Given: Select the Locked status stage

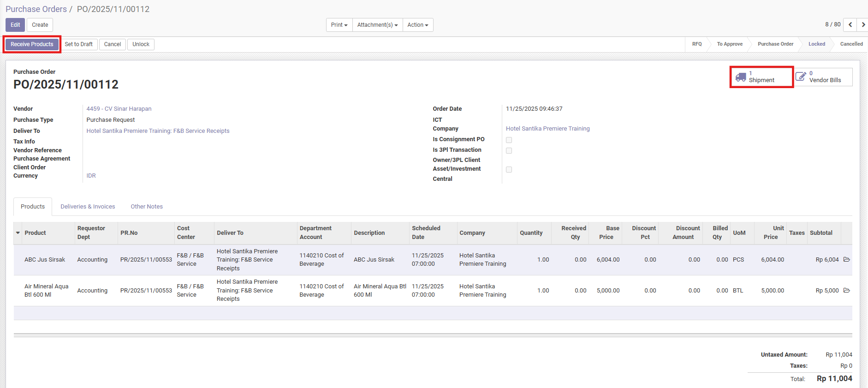Looking at the screenshot, I should [x=816, y=44].
